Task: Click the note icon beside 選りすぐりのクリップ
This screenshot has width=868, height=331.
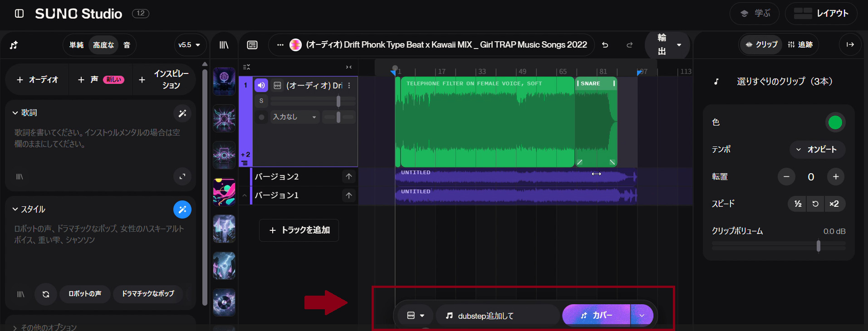Action: (x=716, y=82)
